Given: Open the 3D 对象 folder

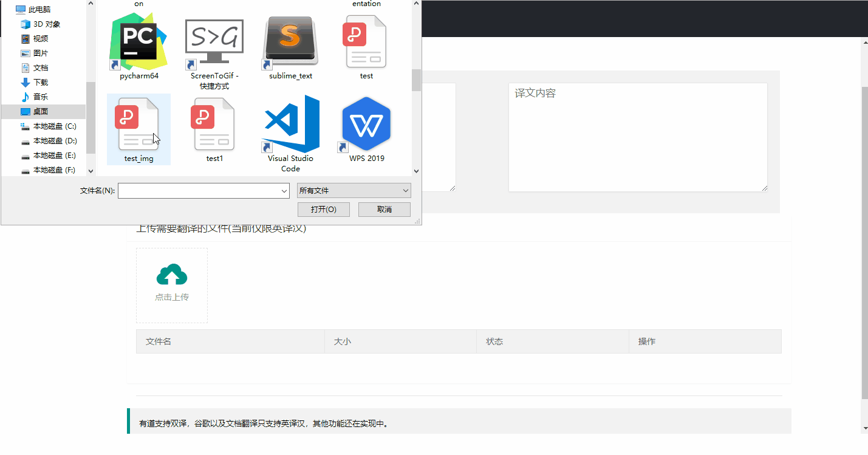Looking at the screenshot, I should pos(41,24).
